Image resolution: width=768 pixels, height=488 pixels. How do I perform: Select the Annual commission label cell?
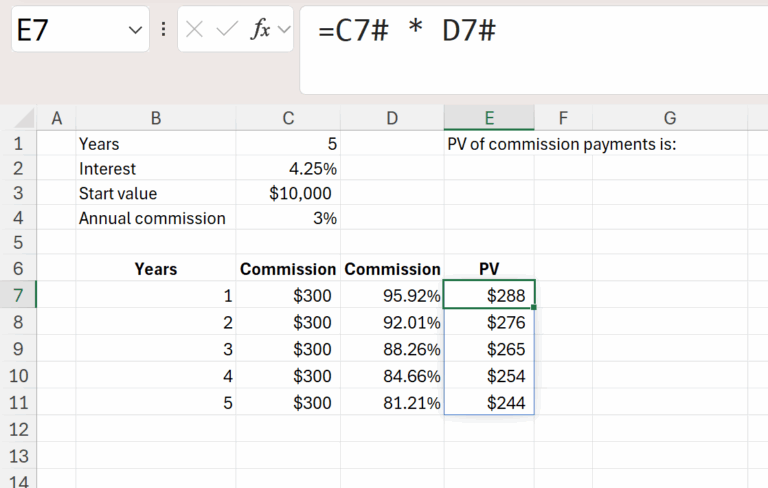point(155,218)
